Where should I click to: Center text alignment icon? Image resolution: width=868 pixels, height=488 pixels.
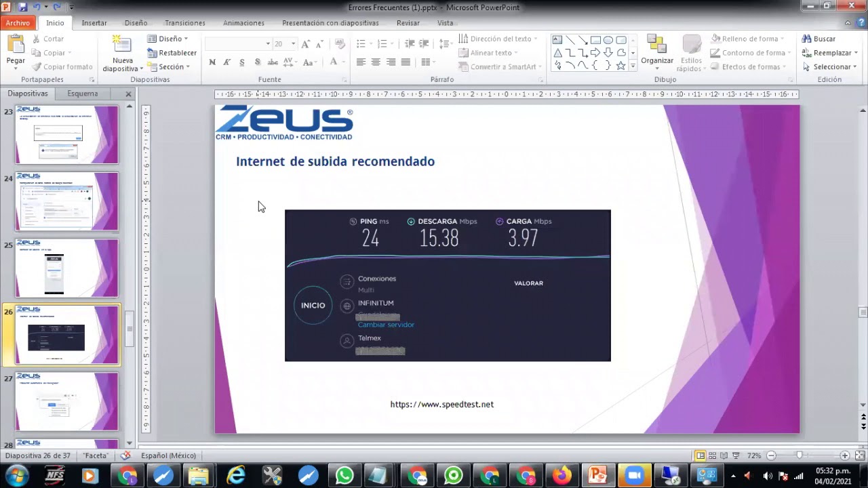point(376,62)
